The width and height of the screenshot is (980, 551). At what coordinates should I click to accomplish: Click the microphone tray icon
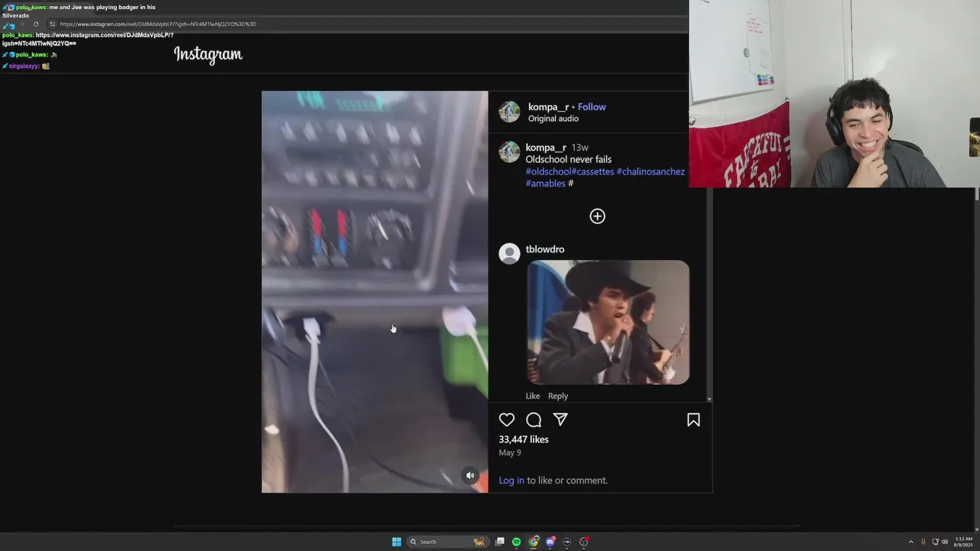923,542
